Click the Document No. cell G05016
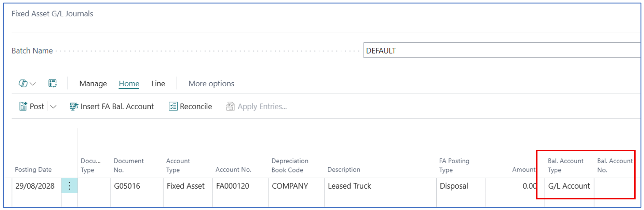644x210 pixels. click(136, 186)
